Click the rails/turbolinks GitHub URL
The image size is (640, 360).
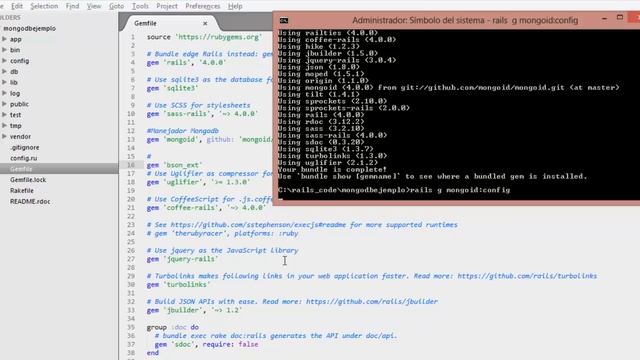tap(527, 276)
